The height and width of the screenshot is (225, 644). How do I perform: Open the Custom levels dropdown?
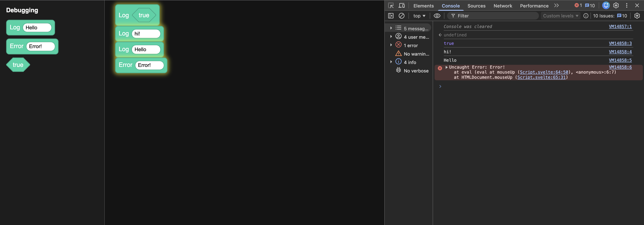coord(561,16)
